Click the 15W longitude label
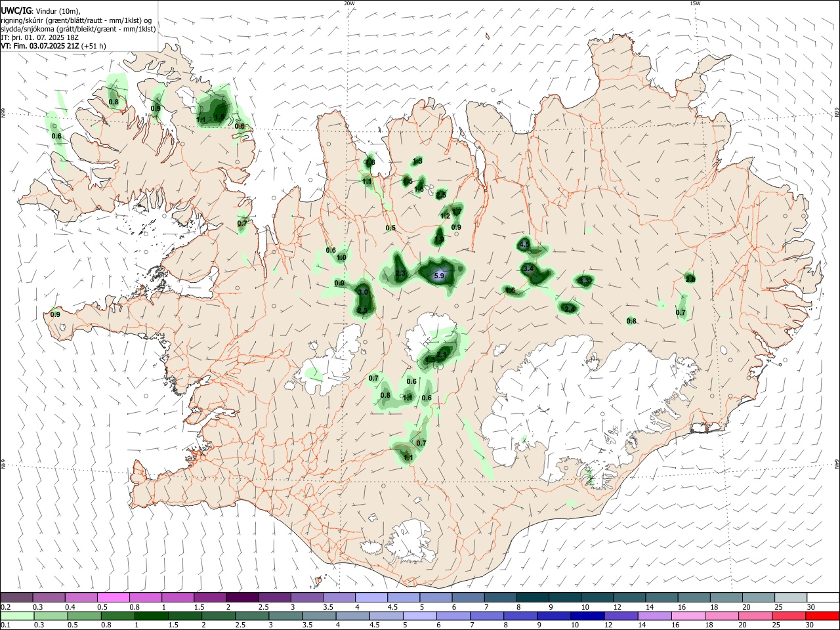 coord(696,3)
